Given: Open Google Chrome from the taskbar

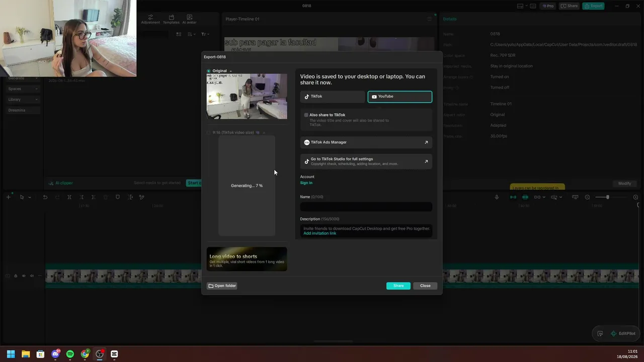Looking at the screenshot, I should [x=85, y=354].
